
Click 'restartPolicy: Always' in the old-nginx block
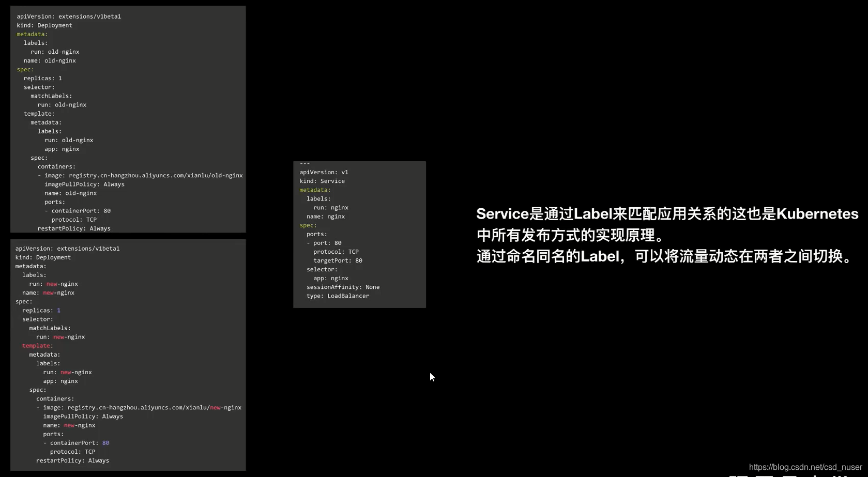(x=74, y=228)
